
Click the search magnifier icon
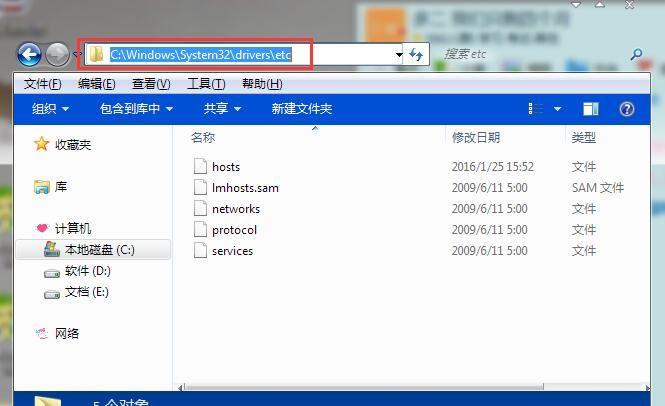tap(636, 54)
